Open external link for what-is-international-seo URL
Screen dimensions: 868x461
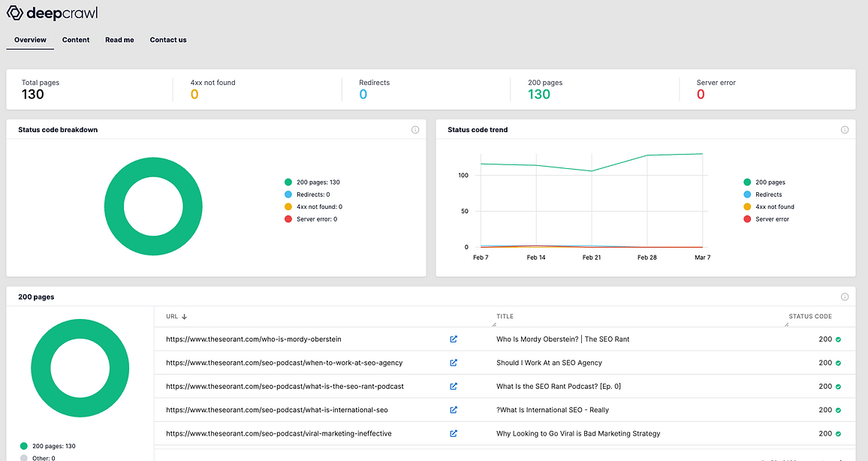[454, 410]
